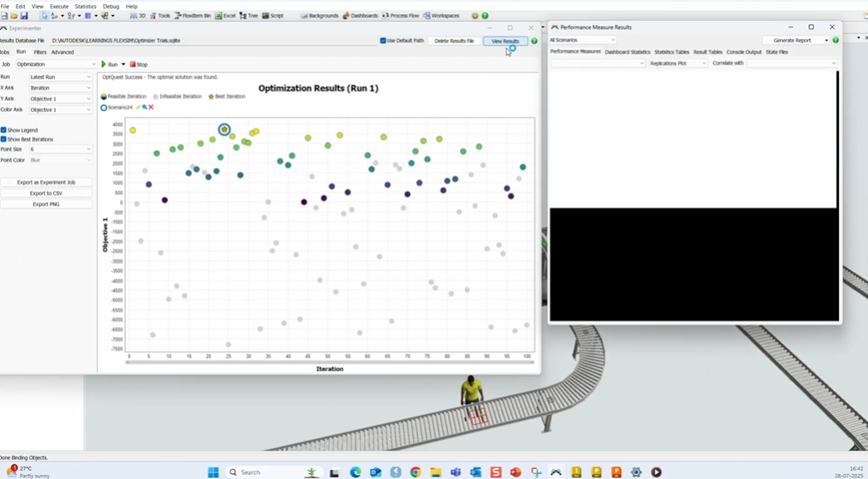Open the Statistics menu

[85, 6]
